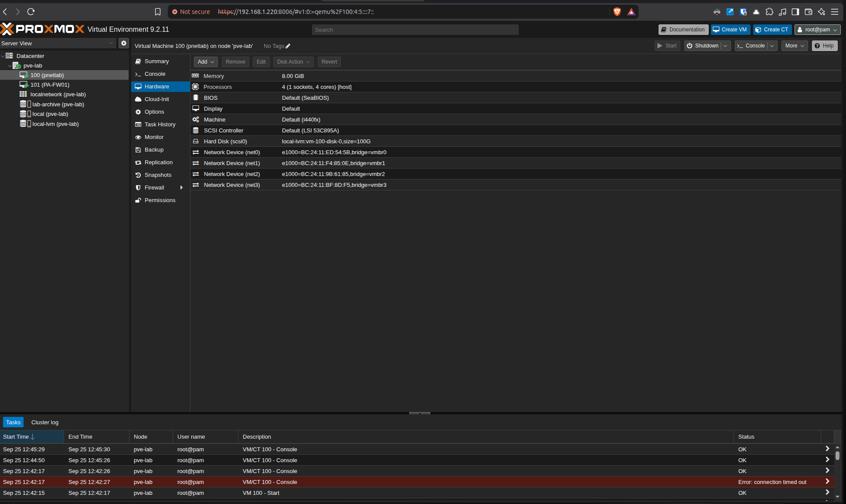Viewport: 846px width, 504px height.
Task: Click the Help button
Action: coord(825,46)
